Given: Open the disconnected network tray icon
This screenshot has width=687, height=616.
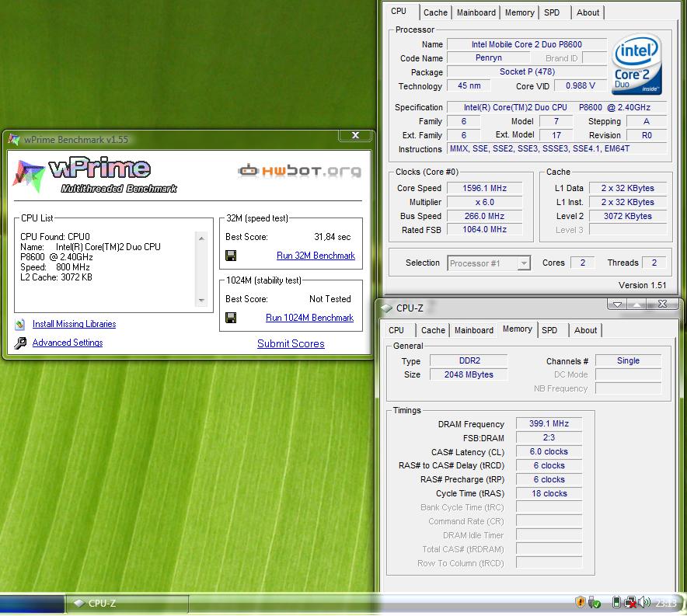Looking at the screenshot, I should [630, 603].
